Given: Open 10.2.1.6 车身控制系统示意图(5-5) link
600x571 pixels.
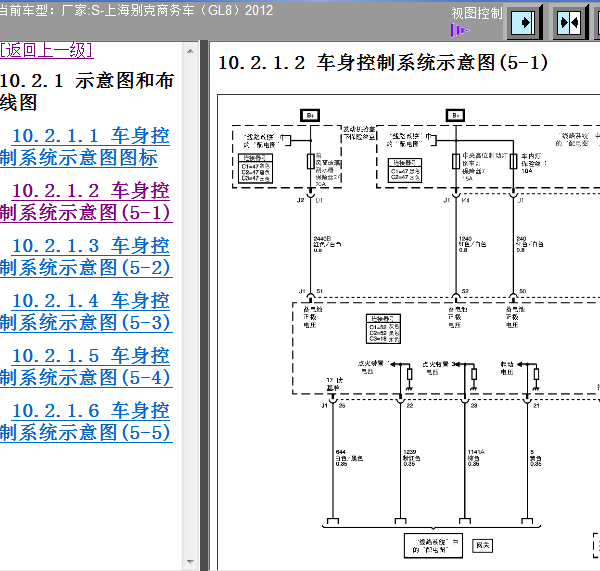Looking at the screenshot, I should (x=86, y=421).
